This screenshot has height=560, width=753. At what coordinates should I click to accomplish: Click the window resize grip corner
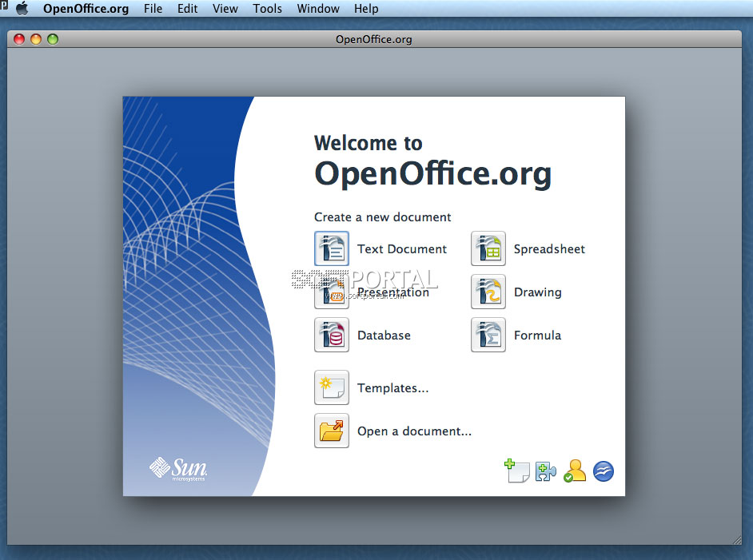pos(737,540)
